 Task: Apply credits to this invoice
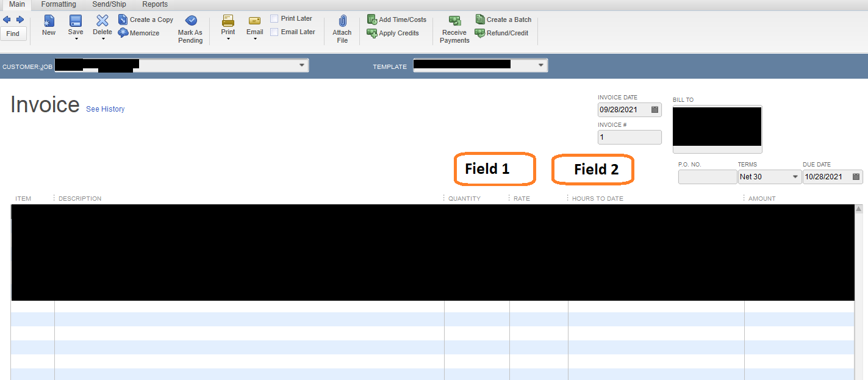(394, 33)
